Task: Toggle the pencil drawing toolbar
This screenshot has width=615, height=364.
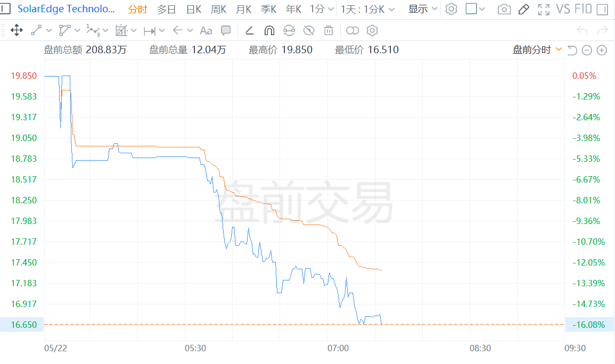Action: [523, 9]
